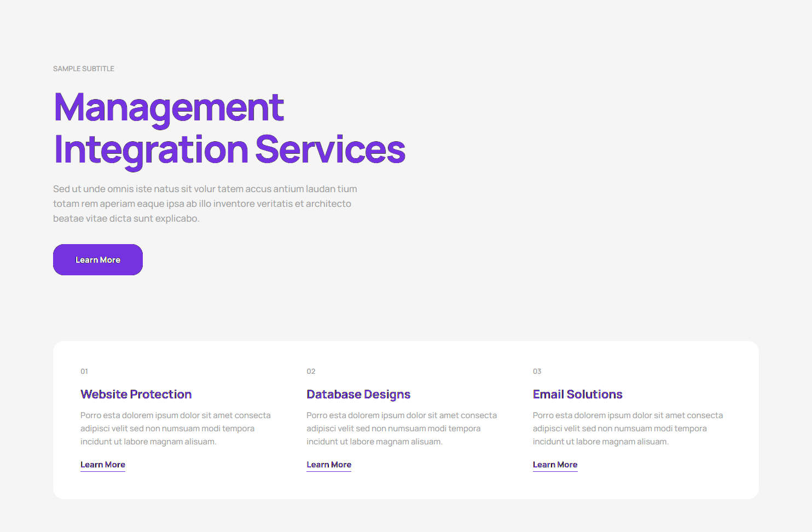Screen dimensions: 812x532
Task: Click the hero line starting 'Sed ut unde'
Action: click(x=205, y=189)
